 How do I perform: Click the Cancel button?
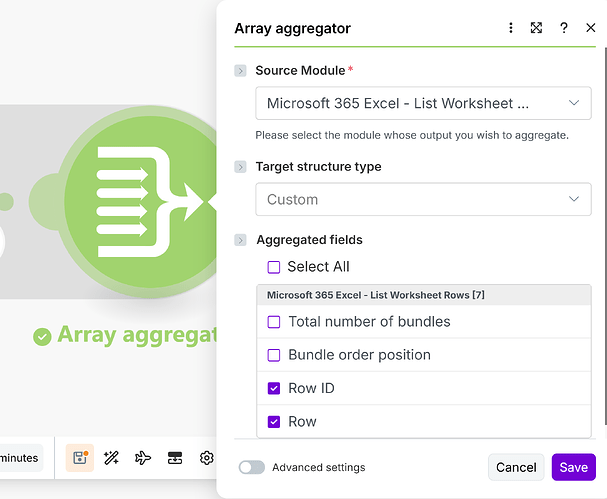pos(516,467)
